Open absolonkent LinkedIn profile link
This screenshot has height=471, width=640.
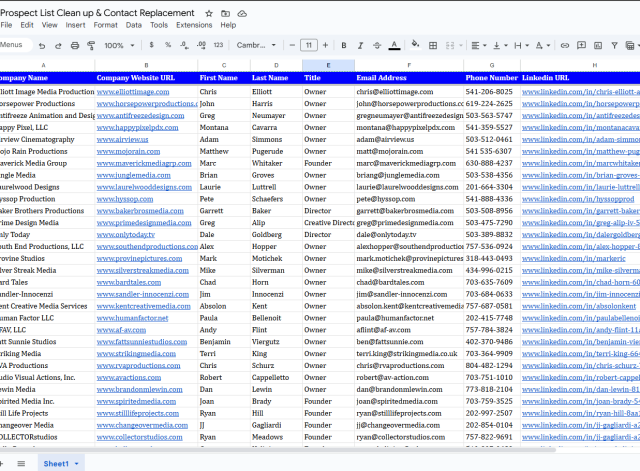click(579, 307)
